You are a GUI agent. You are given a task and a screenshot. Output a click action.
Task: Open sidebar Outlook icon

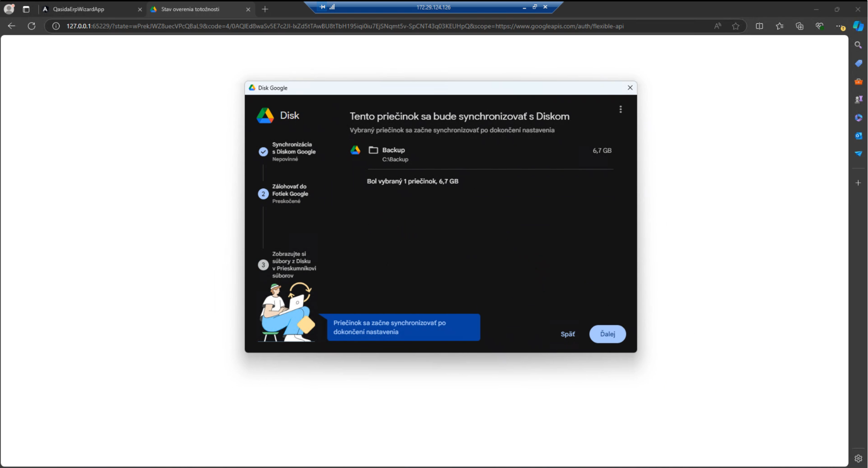point(858,136)
